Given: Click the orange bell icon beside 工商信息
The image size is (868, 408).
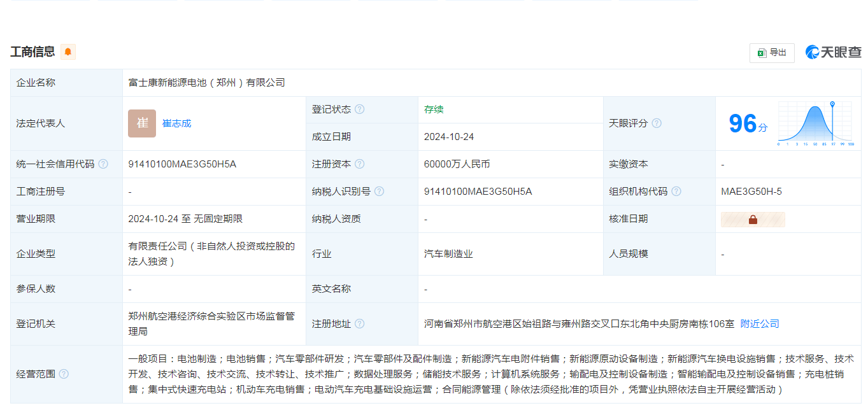Looking at the screenshot, I should point(68,52).
